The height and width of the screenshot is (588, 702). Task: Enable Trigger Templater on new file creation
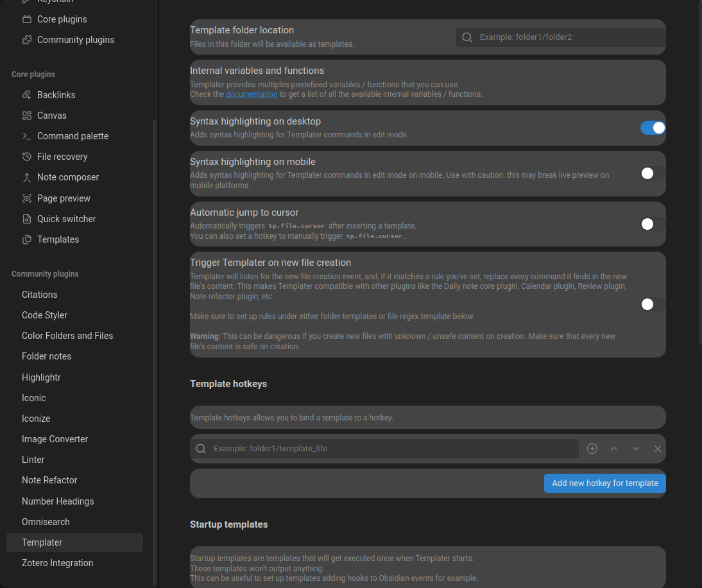click(x=653, y=304)
